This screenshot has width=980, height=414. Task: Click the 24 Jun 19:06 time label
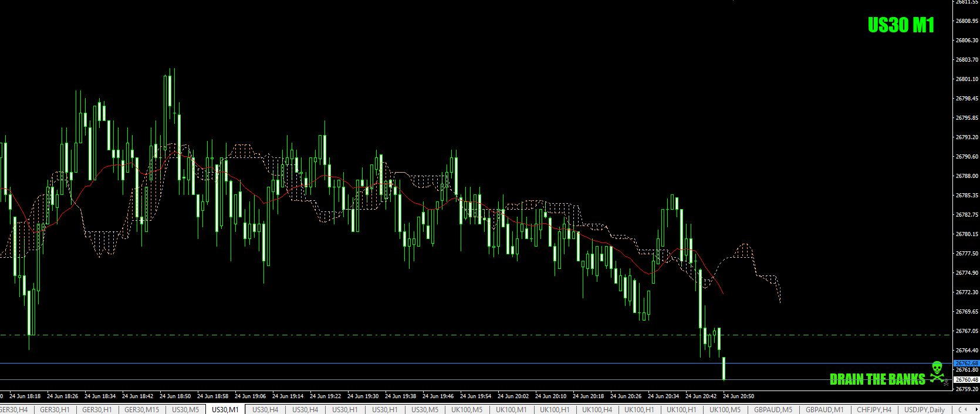(x=251, y=396)
